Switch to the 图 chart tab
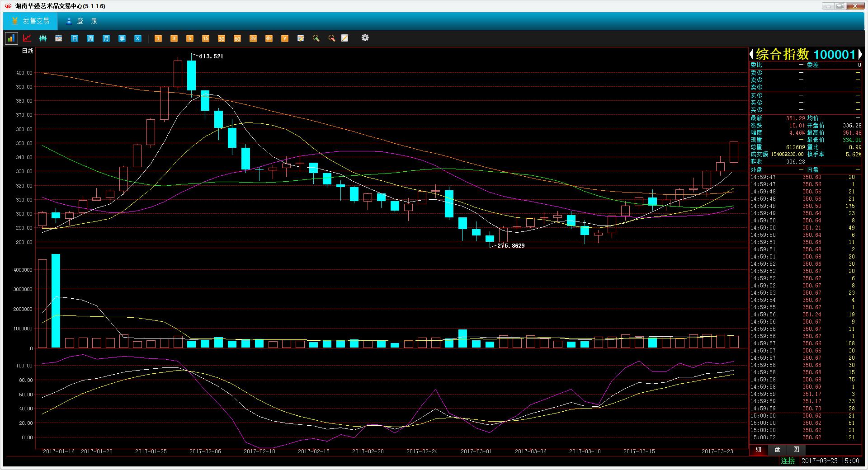This screenshot has height=470, width=868. (796, 450)
